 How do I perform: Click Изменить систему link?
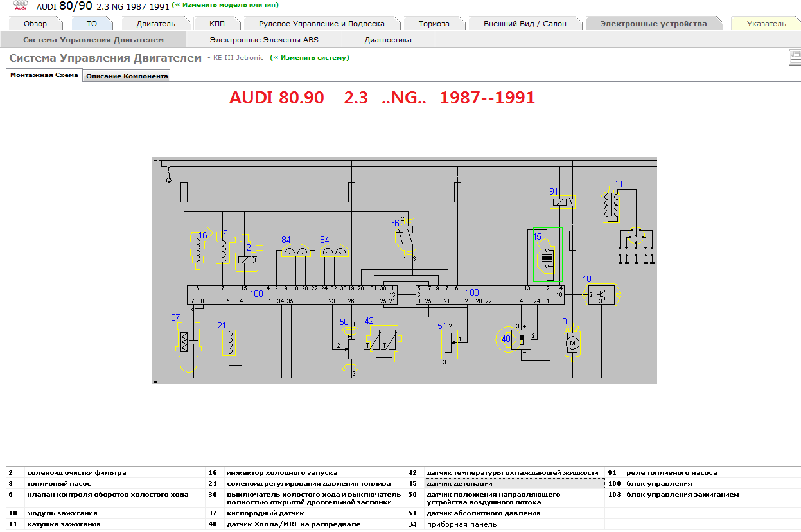[310, 58]
